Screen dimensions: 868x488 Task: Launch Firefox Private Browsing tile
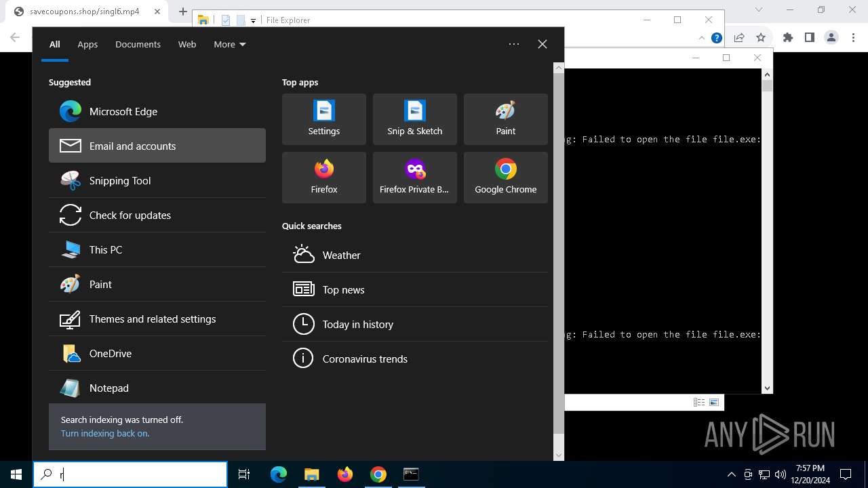[x=415, y=178]
